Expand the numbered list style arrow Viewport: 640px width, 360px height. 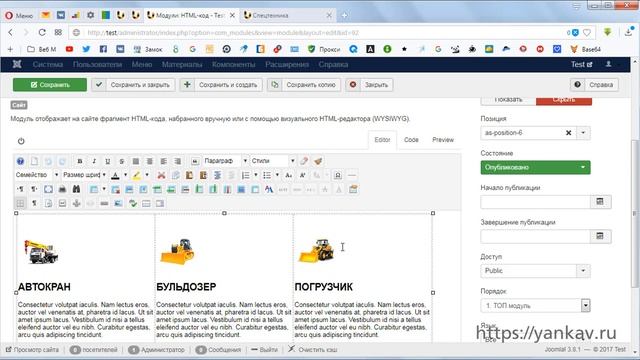[256, 175]
